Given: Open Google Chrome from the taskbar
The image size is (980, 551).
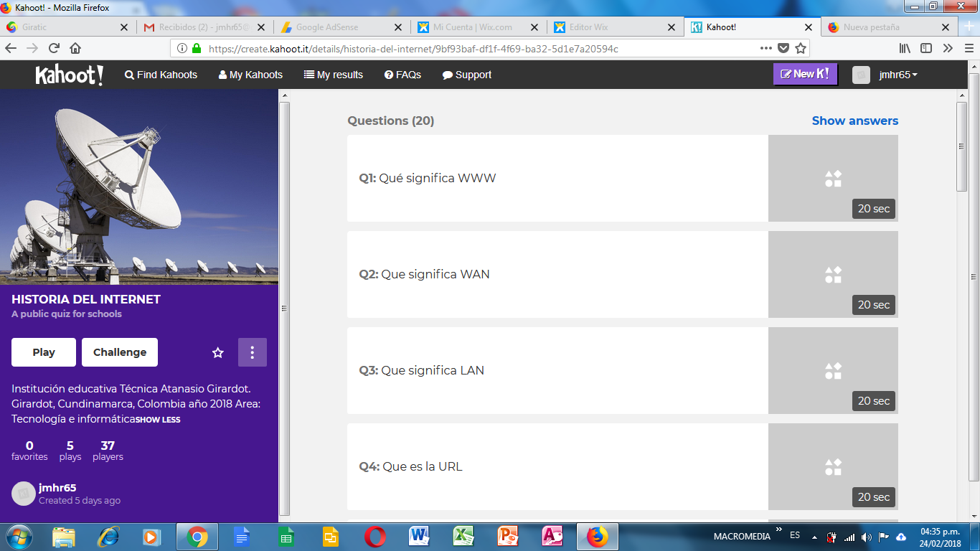Looking at the screenshot, I should (x=197, y=537).
